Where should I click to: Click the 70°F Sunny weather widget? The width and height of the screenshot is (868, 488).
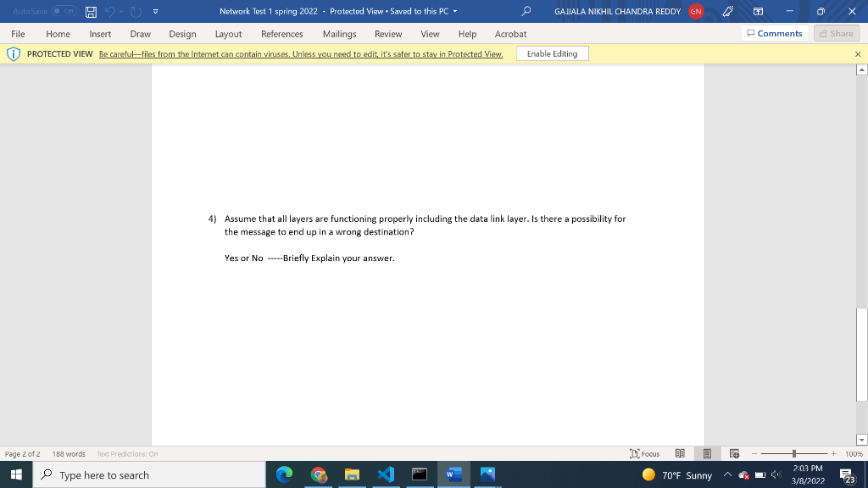[677, 474]
